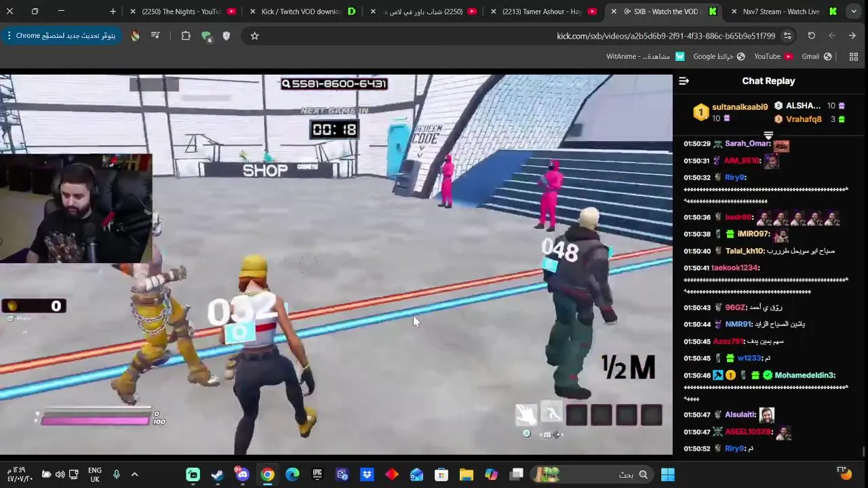Click Chrome update available button

click(x=61, y=36)
